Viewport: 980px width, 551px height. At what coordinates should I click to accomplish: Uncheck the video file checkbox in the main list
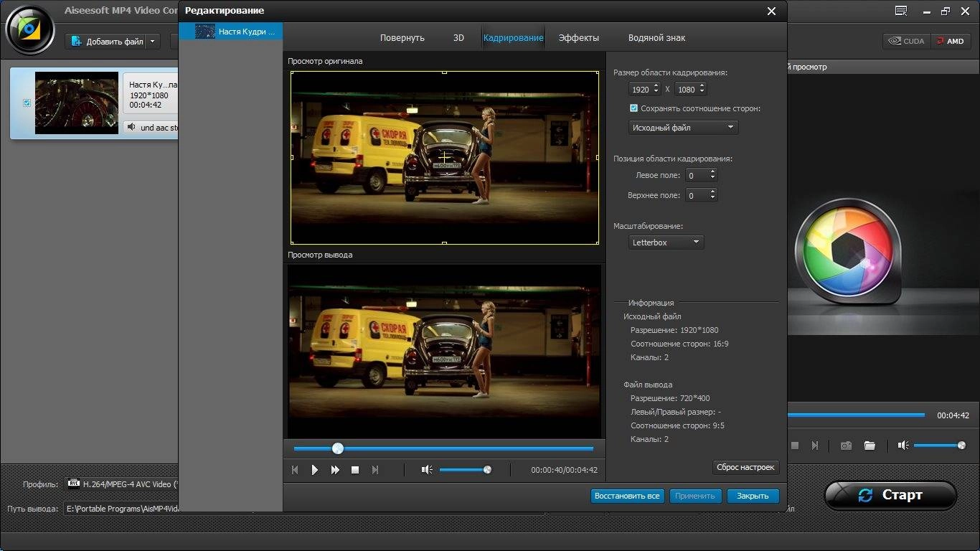click(x=27, y=103)
